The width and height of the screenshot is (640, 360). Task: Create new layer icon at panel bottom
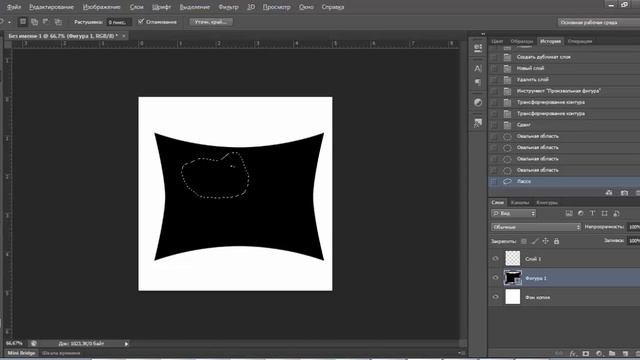coord(625,353)
